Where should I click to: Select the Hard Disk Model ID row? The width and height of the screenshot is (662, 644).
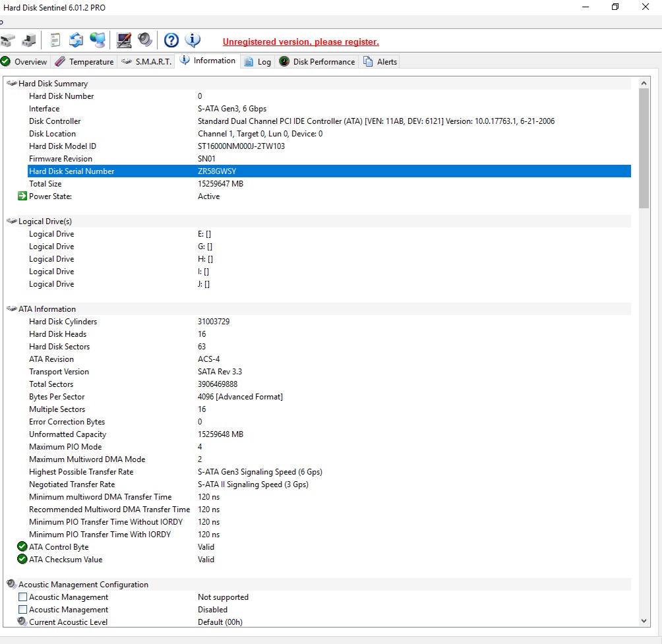point(329,146)
